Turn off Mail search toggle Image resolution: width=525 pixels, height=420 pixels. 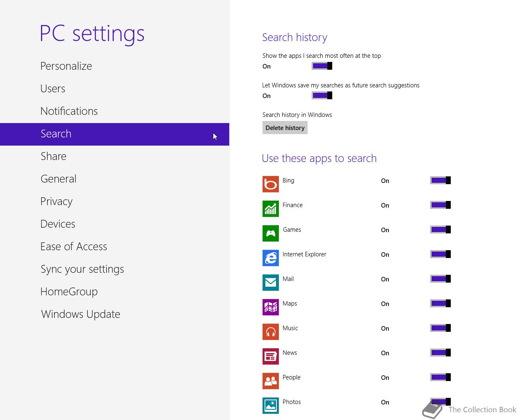click(x=441, y=279)
